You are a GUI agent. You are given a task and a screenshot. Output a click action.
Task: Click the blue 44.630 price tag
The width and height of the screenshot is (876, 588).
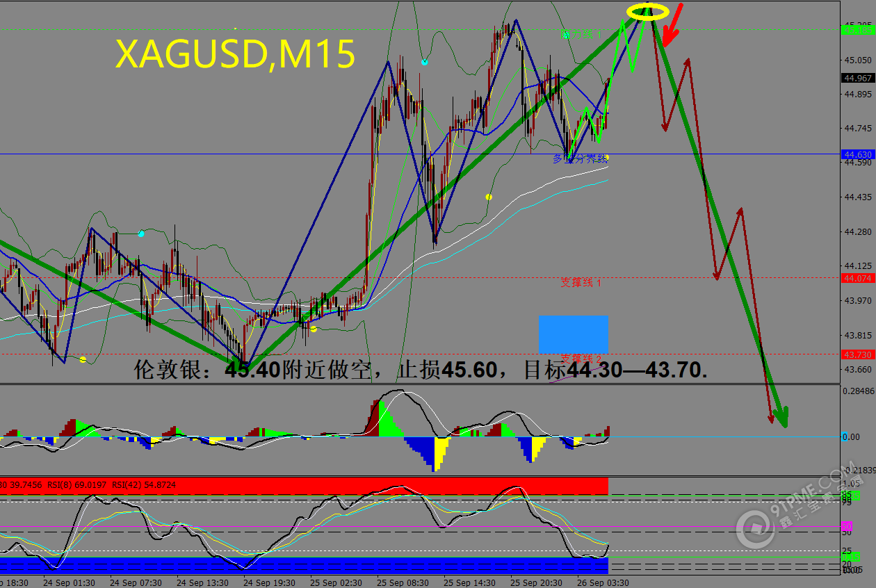pyautogui.click(x=858, y=154)
